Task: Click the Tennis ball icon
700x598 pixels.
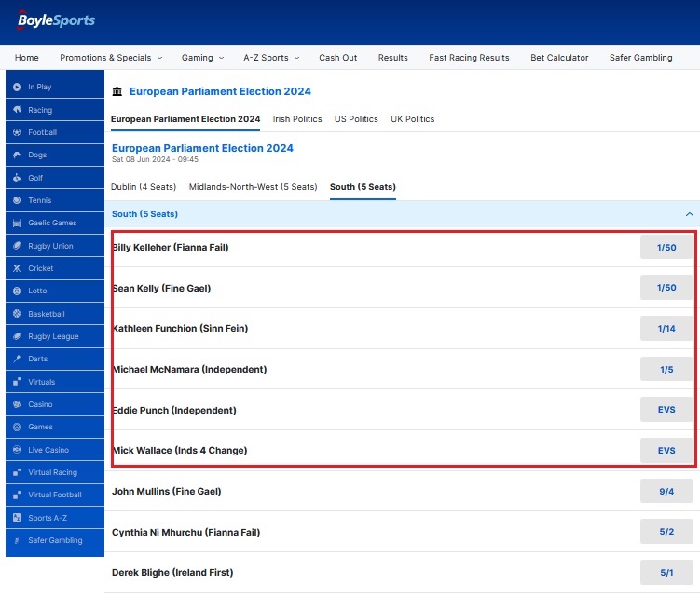Action: pos(17,200)
